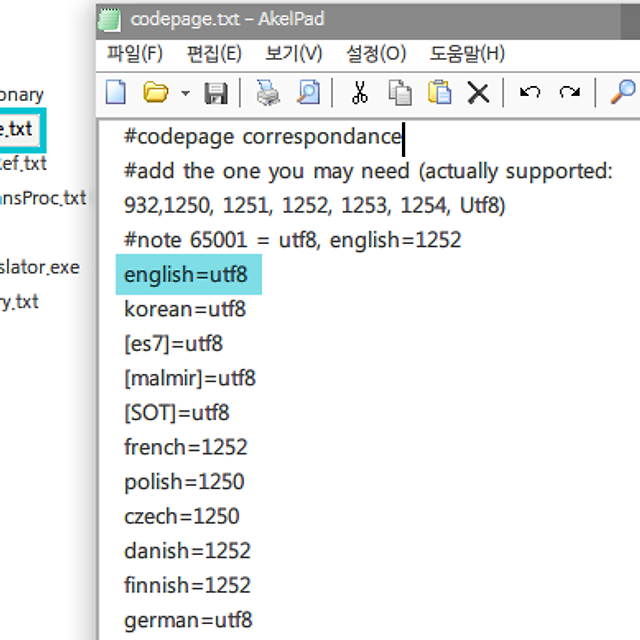
Task: Click the 'codepage.txt – AkelPad' title bar
Action: click(367, 20)
